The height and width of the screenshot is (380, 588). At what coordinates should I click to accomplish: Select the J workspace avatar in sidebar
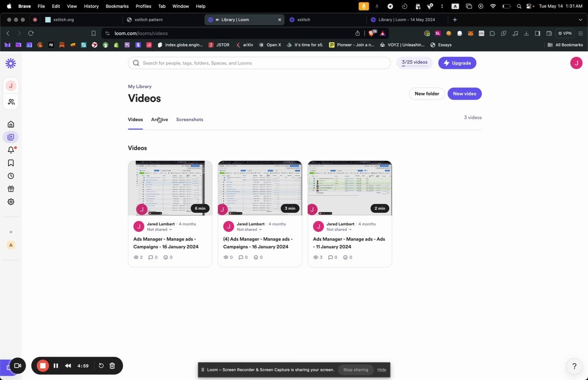[11, 86]
